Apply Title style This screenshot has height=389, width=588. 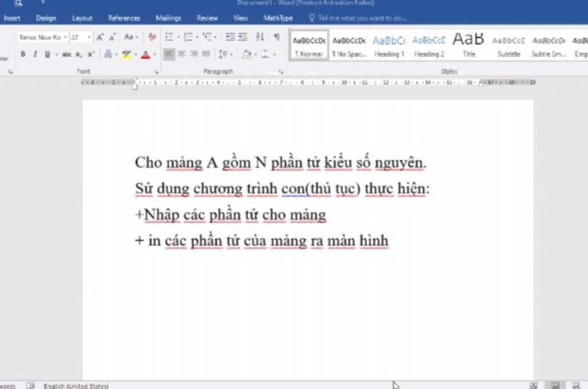point(469,45)
